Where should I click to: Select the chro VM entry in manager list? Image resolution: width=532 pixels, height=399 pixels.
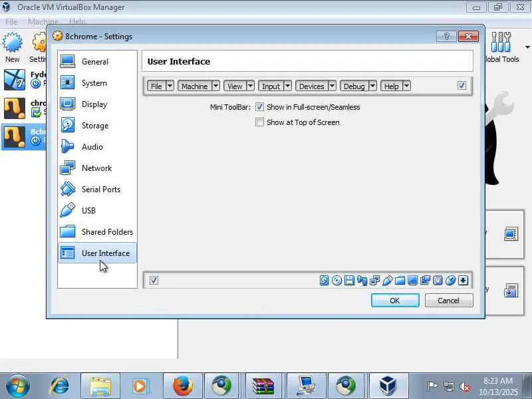(23, 108)
